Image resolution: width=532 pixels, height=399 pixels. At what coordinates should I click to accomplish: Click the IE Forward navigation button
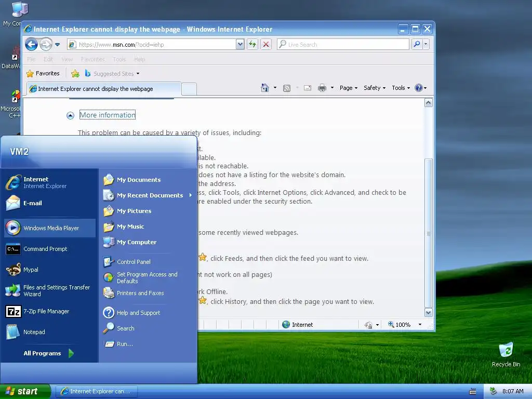pos(46,44)
